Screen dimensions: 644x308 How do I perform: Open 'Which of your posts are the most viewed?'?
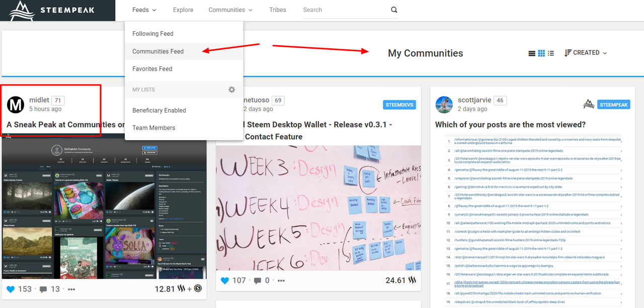tap(510, 125)
